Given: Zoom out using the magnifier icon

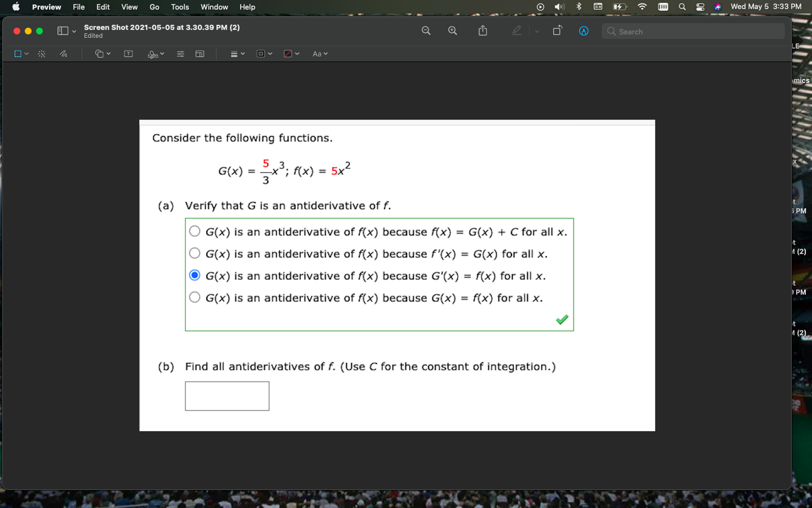Looking at the screenshot, I should tap(426, 30).
